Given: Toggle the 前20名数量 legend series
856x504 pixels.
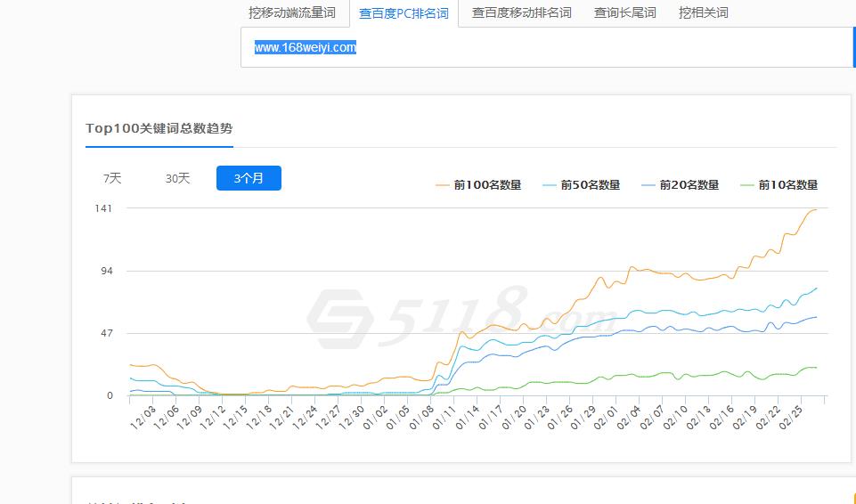Looking at the screenshot, I should pyautogui.click(x=681, y=185).
